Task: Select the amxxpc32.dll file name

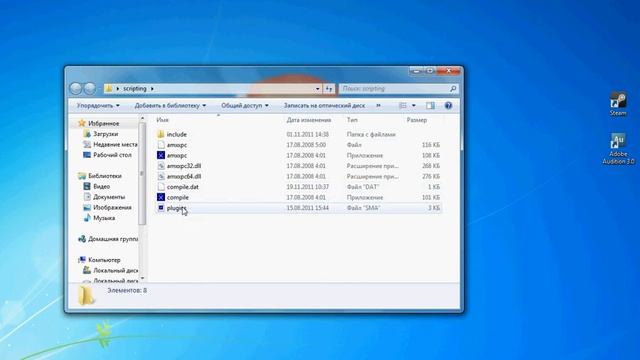Action: [184, 166]
